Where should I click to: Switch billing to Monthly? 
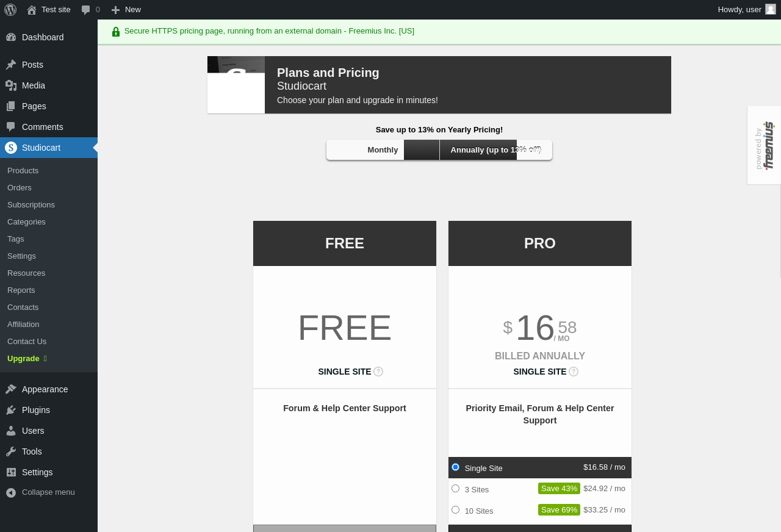click(x=383, y=150)
